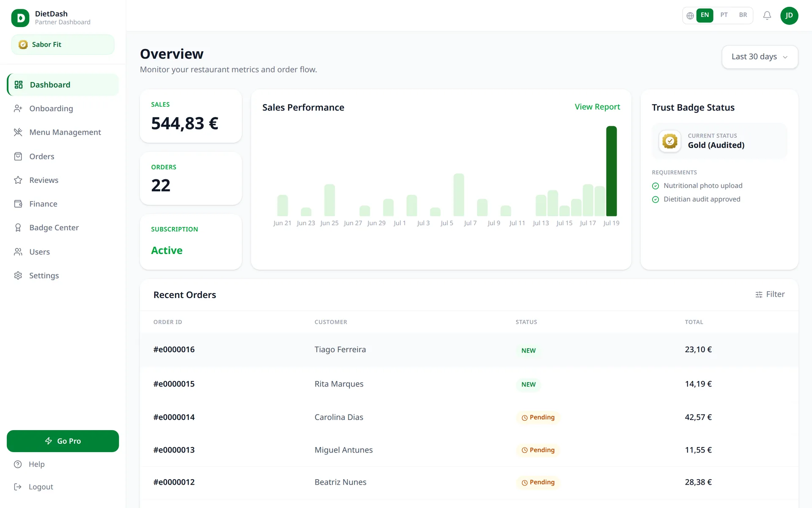Click the lightning bolt icon on Go Pro
The height and width of the screenshot is (508, 812).
pos(49,441)
